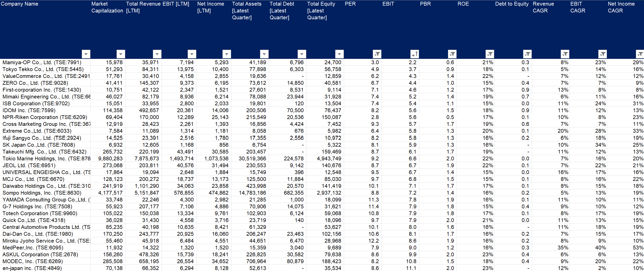The height and width of the screenshot is (271, 644).
Task: Select cell "Tokyo Tekko Co., Ltd. (TSE:5445)"
Action: [45, 69]
